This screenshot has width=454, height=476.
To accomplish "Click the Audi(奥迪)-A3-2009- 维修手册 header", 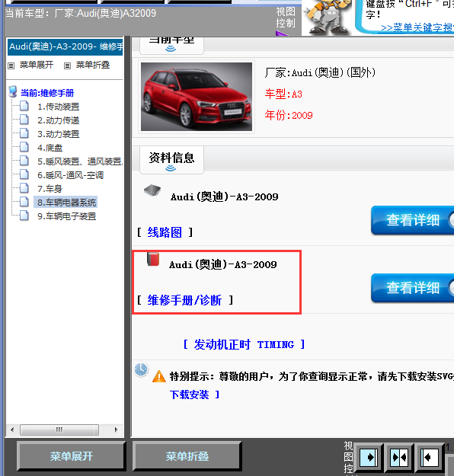I will click(x=66, y=46).
